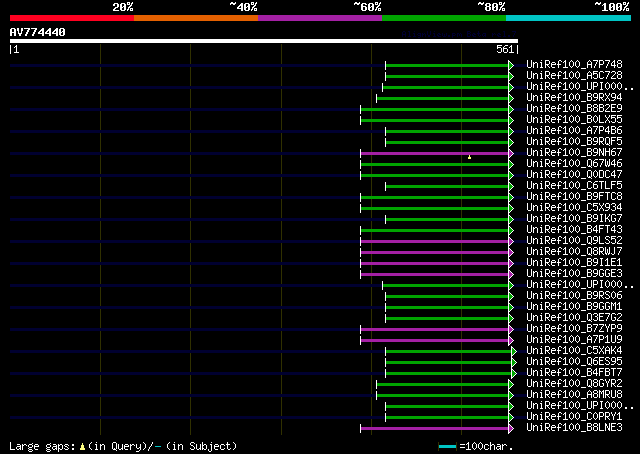The image size is (640, 454).
Task: Click the query end position label 561
Action: tap(505, 50)
